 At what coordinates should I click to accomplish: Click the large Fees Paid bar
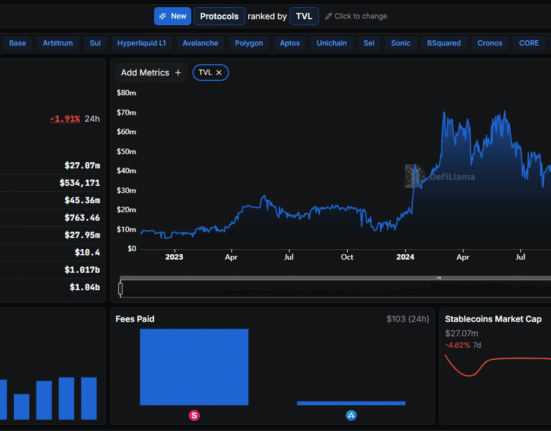click(x=194, y=367)
